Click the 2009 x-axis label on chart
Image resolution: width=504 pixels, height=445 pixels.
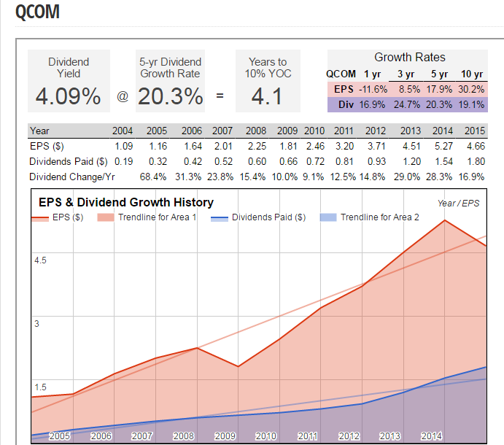tap(225, 436)
